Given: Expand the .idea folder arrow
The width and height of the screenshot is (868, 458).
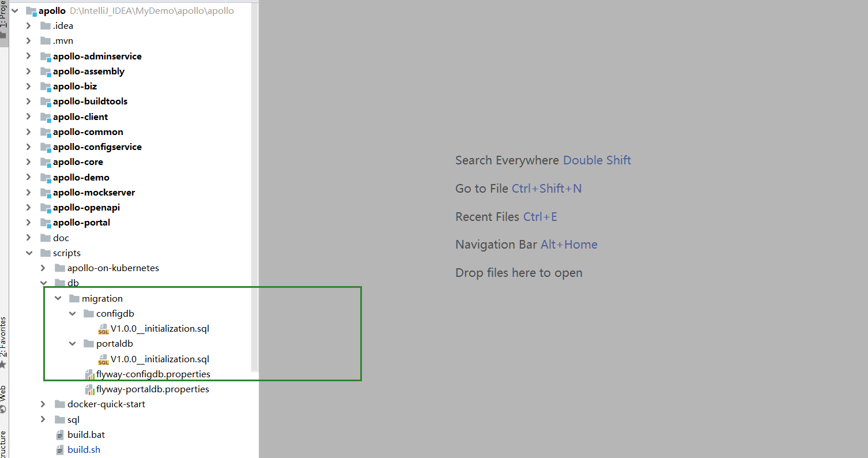Looking at the screenshot, I should (28, 25).
